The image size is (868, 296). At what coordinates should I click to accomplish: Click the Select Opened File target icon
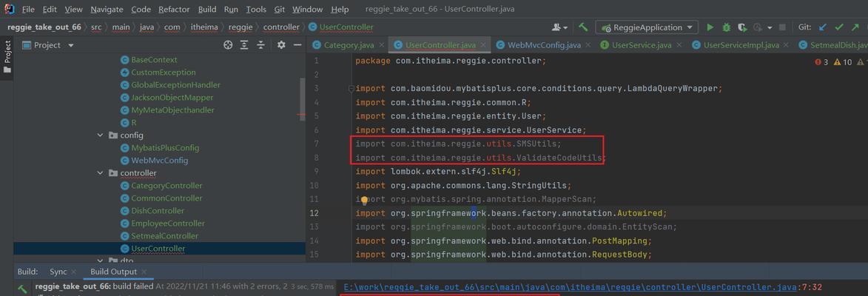tap(228, 45)
